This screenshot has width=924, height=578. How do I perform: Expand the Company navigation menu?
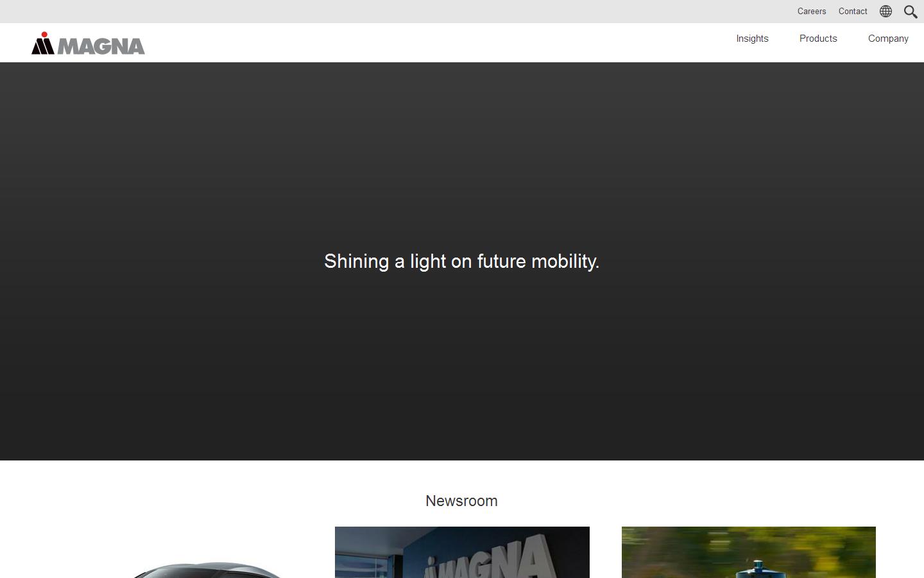[888, 39]
